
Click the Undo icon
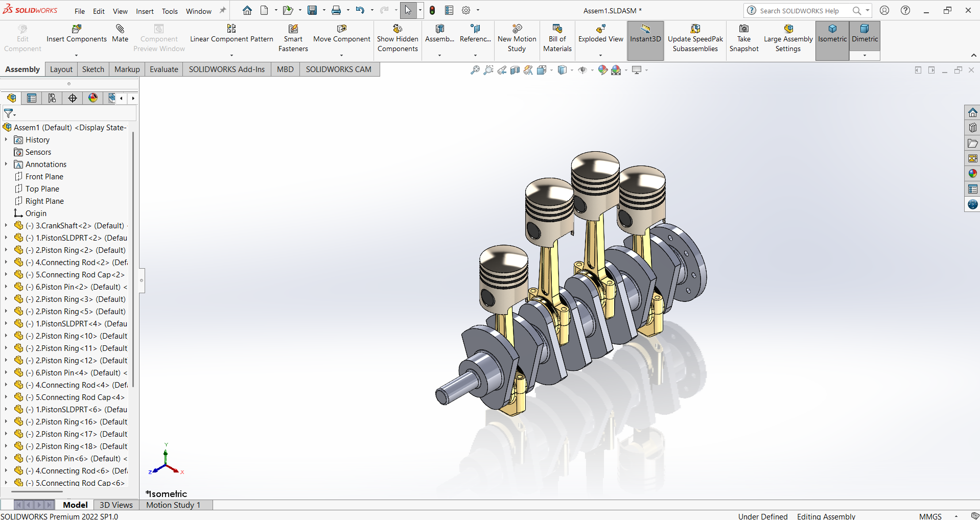pos(360,10)
